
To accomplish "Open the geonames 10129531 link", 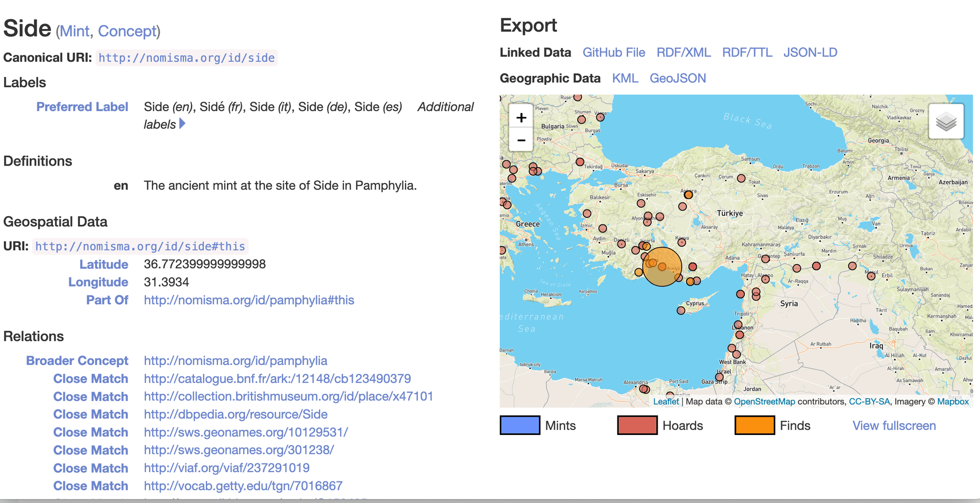I will (246, 432).
